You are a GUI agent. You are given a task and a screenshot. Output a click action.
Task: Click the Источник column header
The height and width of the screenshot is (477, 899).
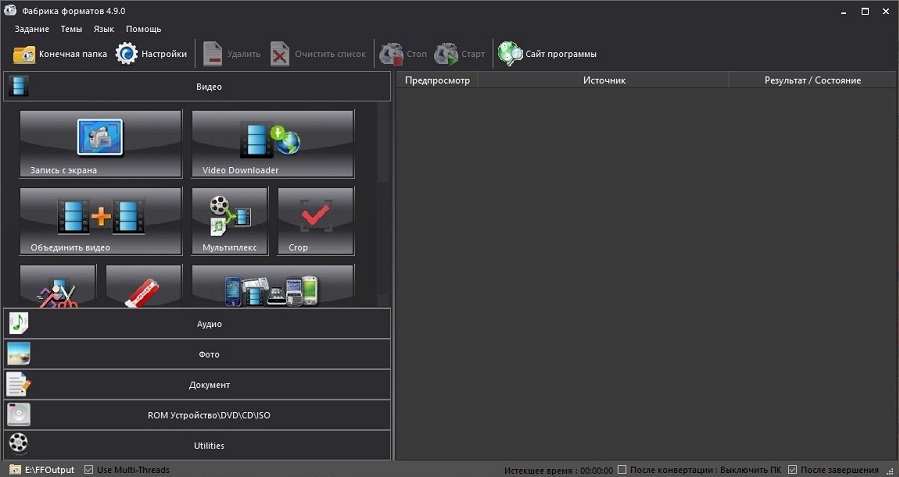(x=604, y=80)
